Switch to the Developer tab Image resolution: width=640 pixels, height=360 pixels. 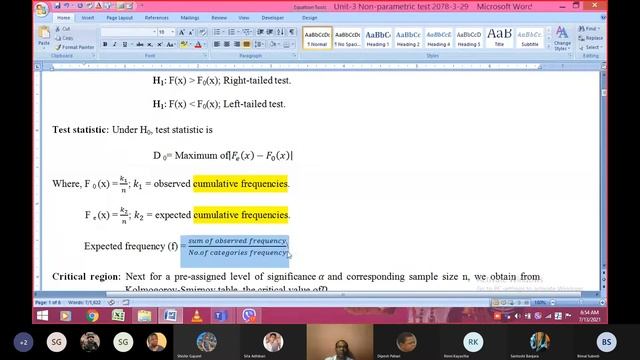point(273,18)
